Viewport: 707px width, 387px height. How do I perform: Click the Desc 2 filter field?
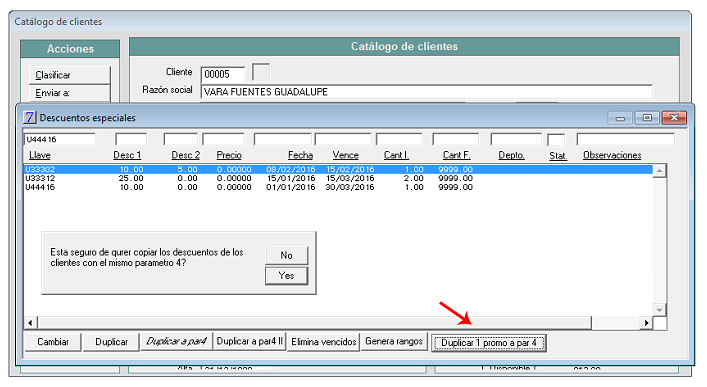[180, 139]
